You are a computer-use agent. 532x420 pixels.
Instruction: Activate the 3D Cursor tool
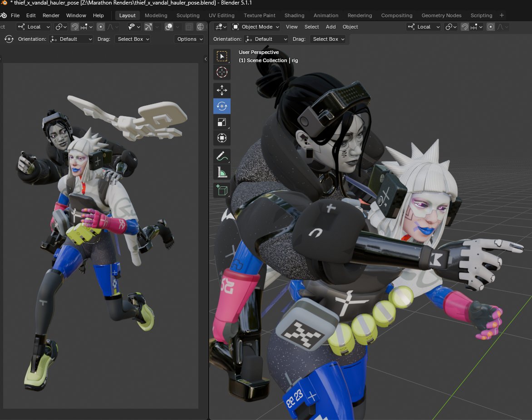(222, 72)
